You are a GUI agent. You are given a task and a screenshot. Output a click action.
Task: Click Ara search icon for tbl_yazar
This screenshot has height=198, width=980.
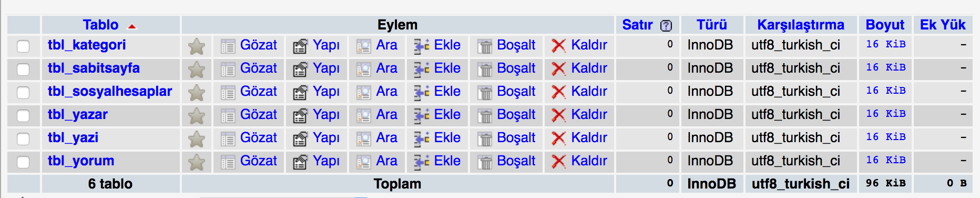[x=363, y=116]
